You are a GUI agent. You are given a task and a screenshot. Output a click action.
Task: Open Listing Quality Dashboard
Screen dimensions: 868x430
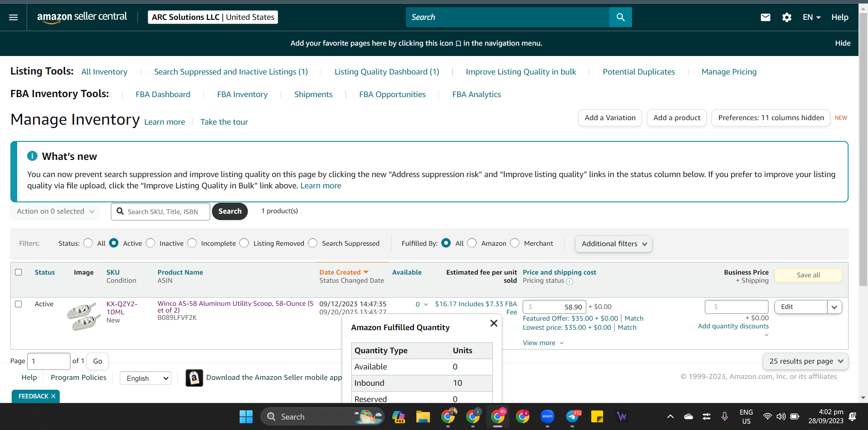point(387,72)
